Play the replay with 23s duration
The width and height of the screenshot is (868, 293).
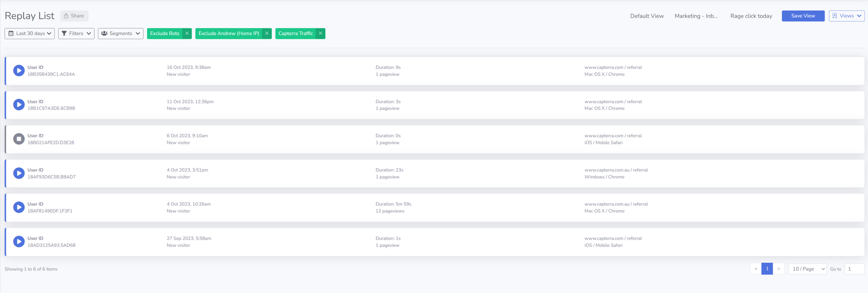coord(19,173)
